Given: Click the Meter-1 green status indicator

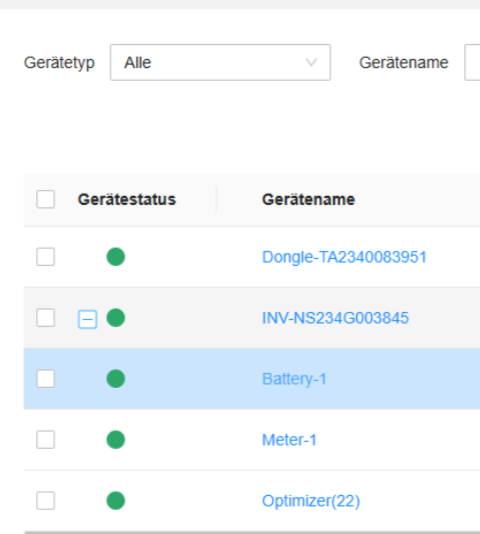Looking at the screenshot, I should tap(116, 440).
